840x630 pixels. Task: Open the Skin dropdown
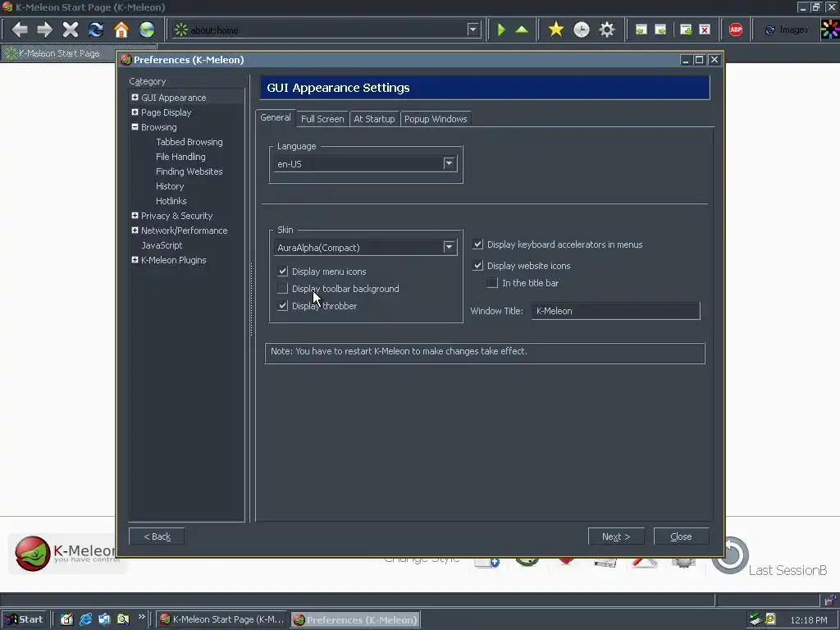(449, 247)
